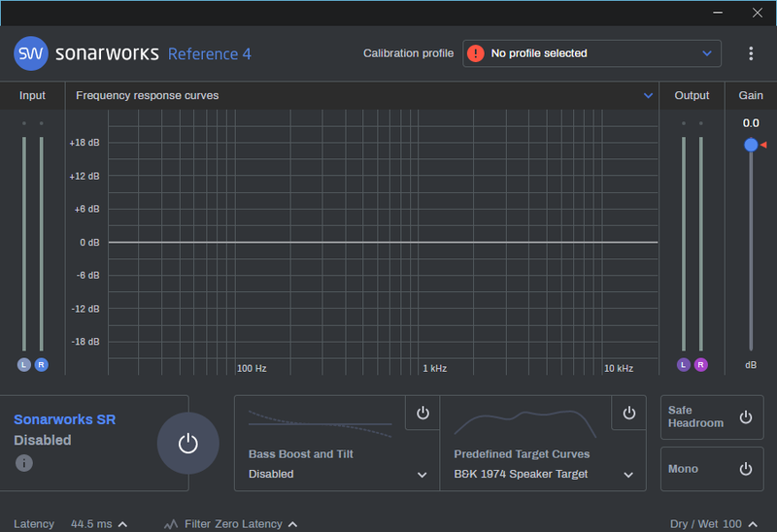777x532 pixels.
Task: Click the input right channel R badge
Action: tap(42, 365)
